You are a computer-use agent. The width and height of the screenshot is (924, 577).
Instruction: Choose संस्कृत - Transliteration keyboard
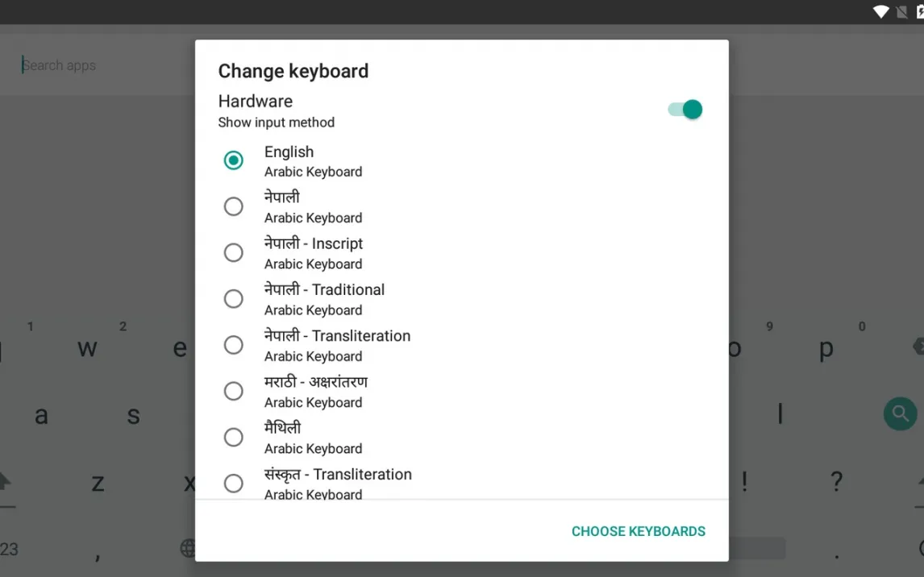pyautogui.click(x=233, y=484)
